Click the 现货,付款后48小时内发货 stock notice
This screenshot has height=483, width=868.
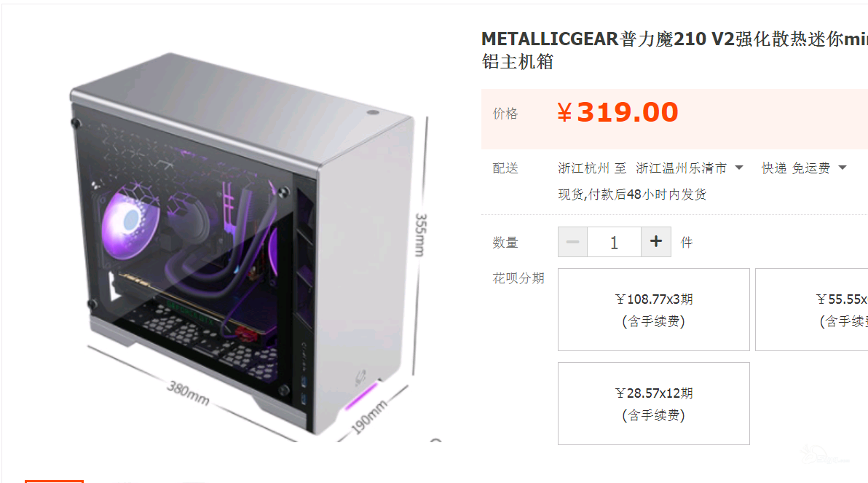point(632,195)
